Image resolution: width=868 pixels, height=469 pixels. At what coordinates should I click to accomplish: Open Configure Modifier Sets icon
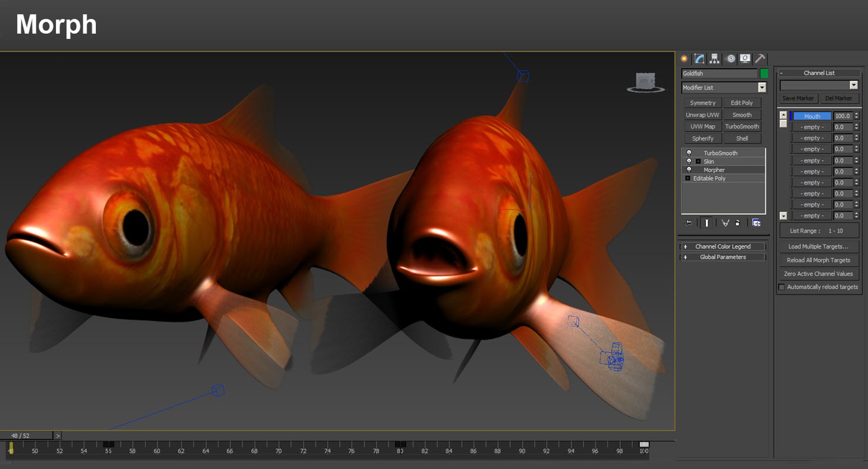coord(756,223)
